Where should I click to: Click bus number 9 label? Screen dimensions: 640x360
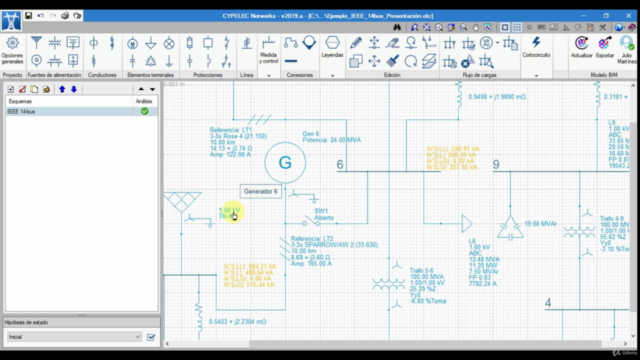coord(496,164)
